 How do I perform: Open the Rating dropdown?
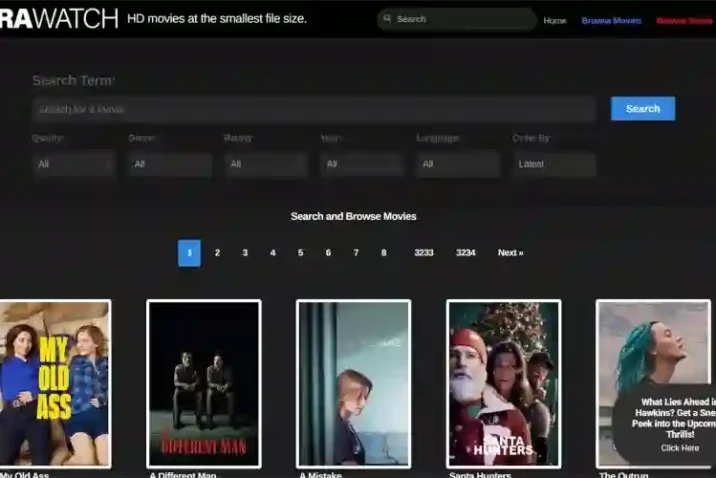click(x=266, y=164)
